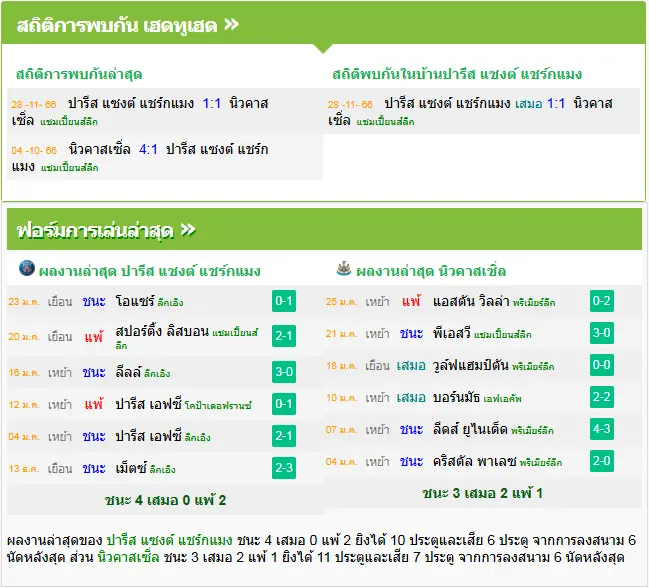This screenshot has height=588, width=649.
Task: Click the เอฟเอคัพ competition label
Action: [x=502, y=399]
